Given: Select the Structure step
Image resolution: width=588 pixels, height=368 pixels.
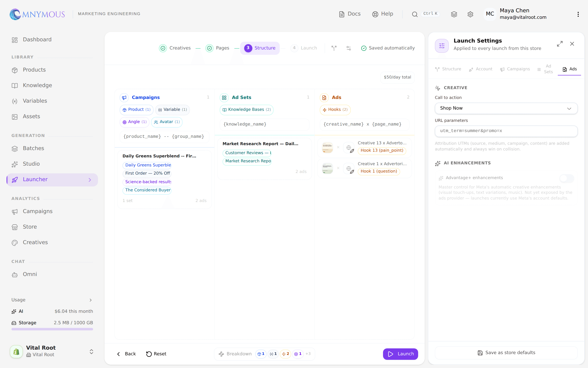Looking at the screenshot, I should (x=260, y=48).
